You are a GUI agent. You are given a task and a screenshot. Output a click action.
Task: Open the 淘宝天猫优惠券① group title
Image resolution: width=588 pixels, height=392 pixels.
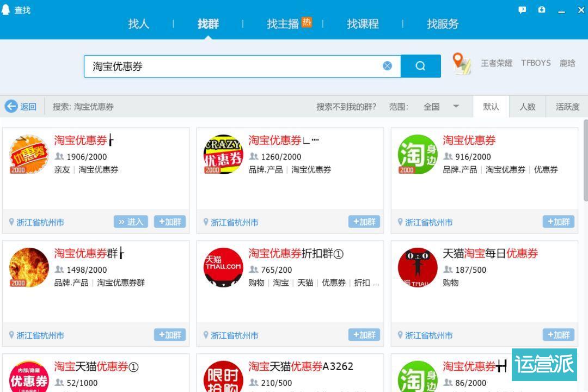point(96,366)
